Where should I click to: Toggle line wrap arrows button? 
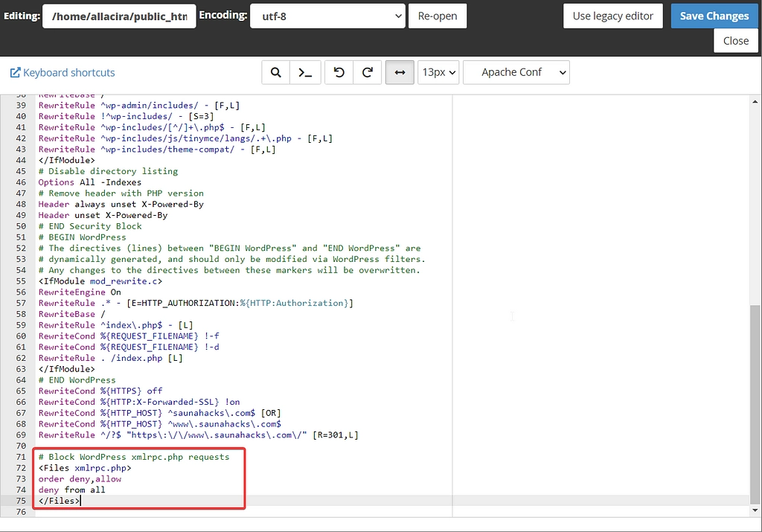click(400, 72)
